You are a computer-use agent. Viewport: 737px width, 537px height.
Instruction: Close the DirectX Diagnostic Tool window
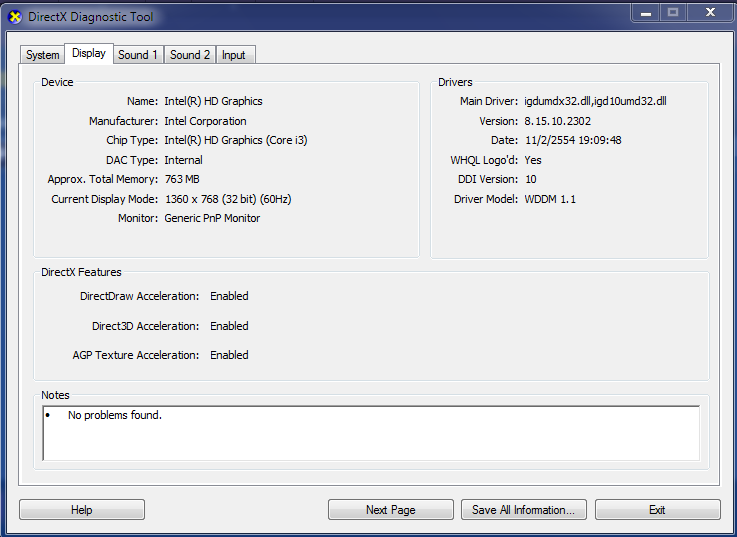click(x=710, y=13)
